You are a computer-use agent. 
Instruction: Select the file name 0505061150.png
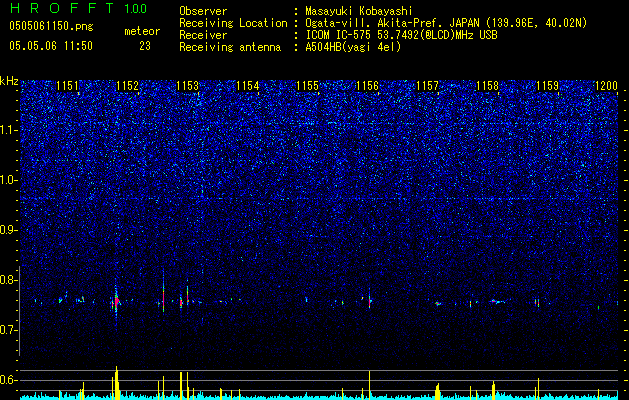click(x=51, y=26)
